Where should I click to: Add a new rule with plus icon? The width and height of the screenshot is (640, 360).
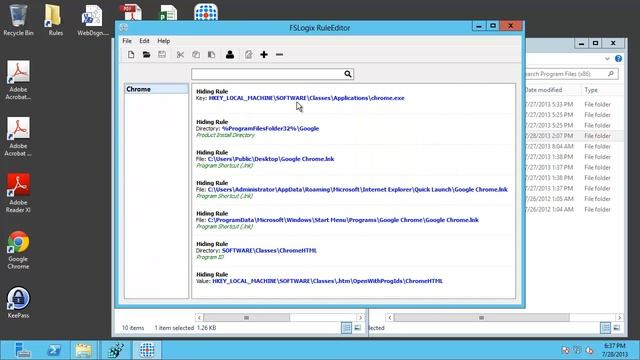264,55
